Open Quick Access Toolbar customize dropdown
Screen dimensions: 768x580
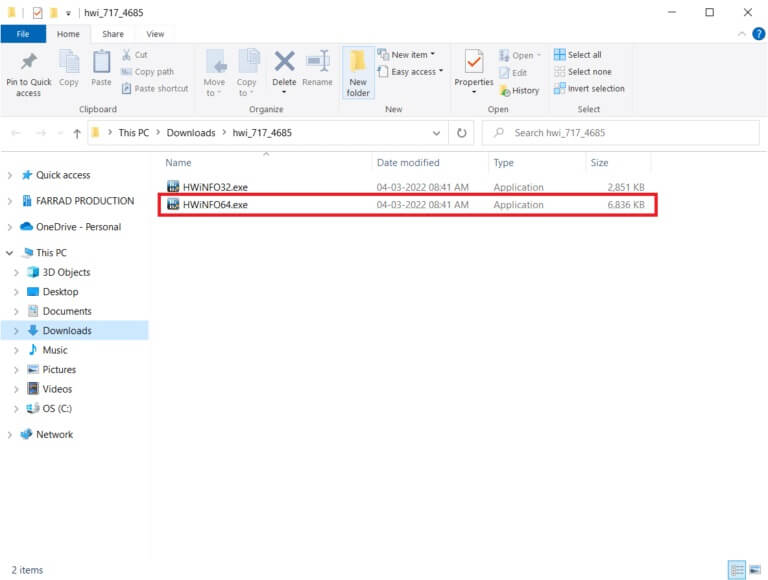68,13
